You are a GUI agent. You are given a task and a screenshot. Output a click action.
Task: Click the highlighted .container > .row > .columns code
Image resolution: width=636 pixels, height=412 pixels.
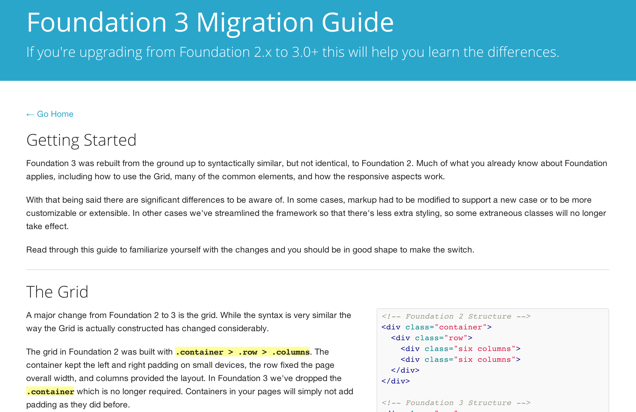tap(243, 352)
